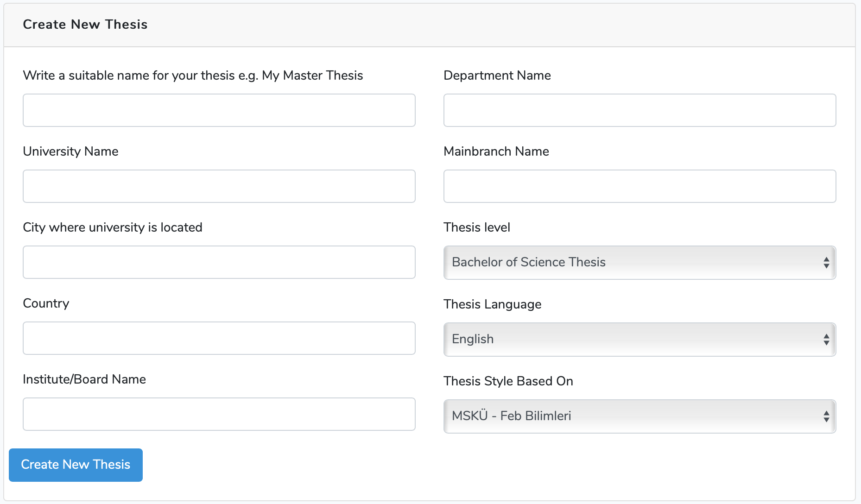Click the 'Country' label text
The image size is (861, 504).
click(46, 303)
